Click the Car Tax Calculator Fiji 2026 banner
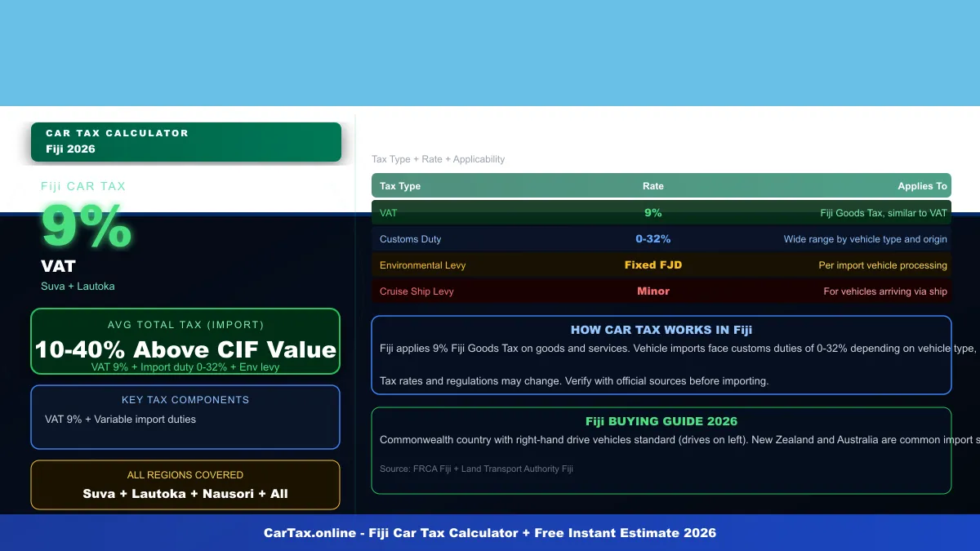The height and width of the screenshot is (551, 980). pyautogui.click(x=186, y=141)
